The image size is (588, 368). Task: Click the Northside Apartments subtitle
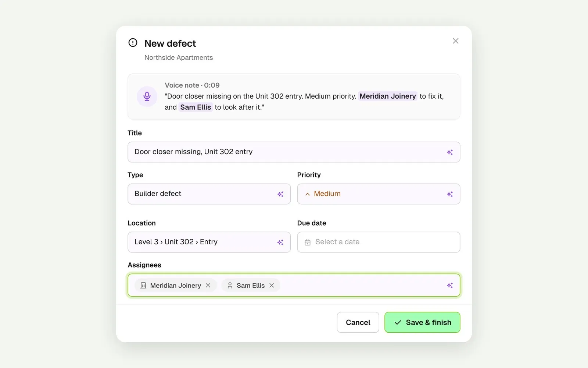pos(179,57)
